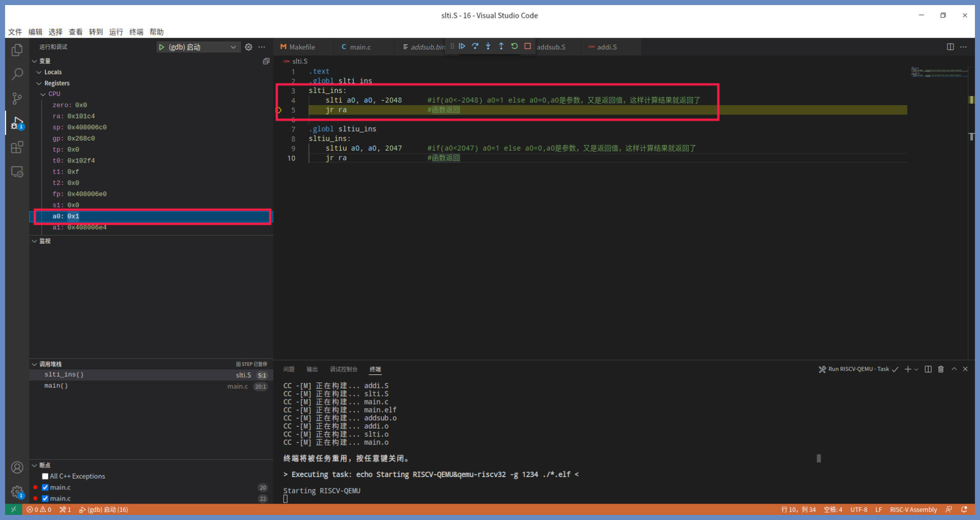The height and width of the screenshot is (520, 980).
Task: Open launch.json with the gear icon
Action: coord(249,47)
